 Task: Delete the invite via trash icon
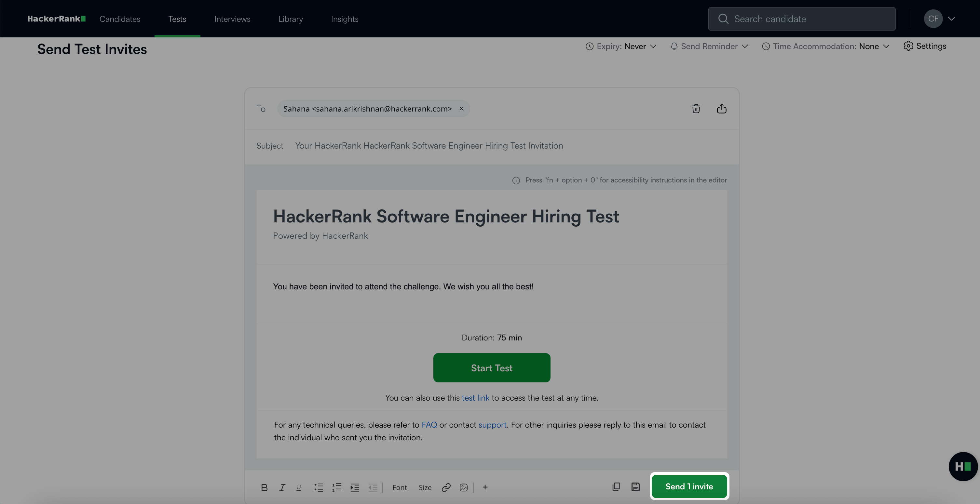point(696,109)
